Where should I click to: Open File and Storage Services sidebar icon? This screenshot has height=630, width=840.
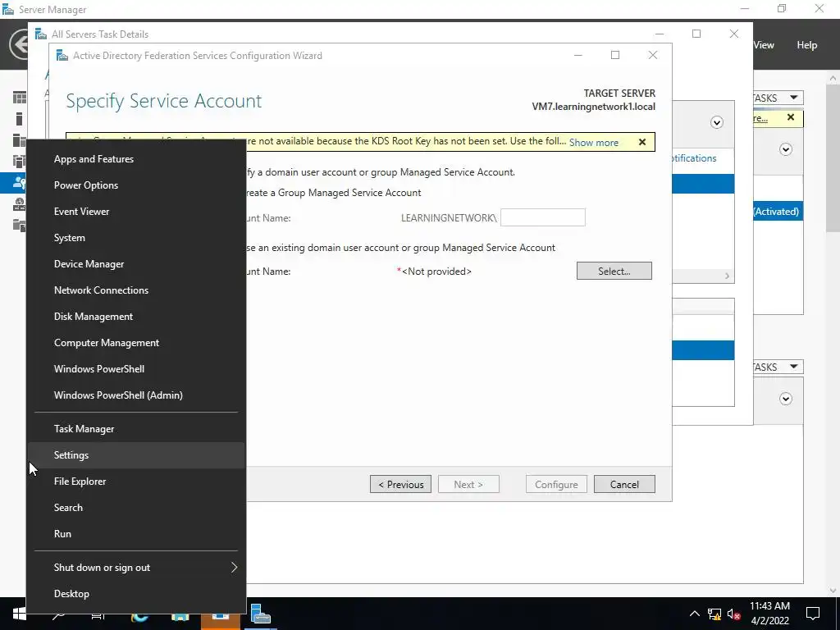click(20, 226)
